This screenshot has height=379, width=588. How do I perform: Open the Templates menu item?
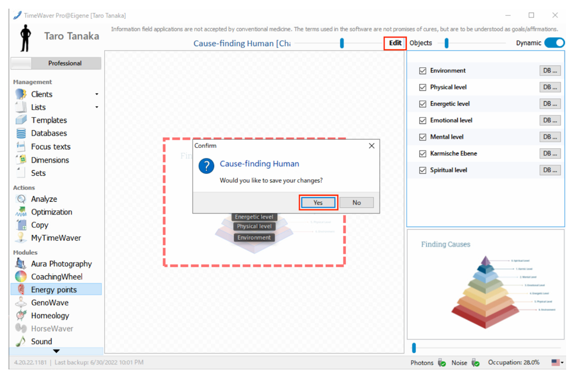tap(49, 120)
